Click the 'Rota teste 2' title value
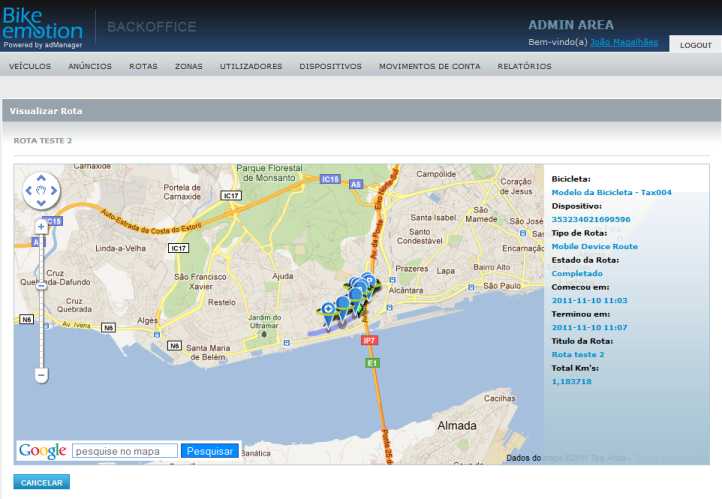722x499 pixels. [578, 354]
